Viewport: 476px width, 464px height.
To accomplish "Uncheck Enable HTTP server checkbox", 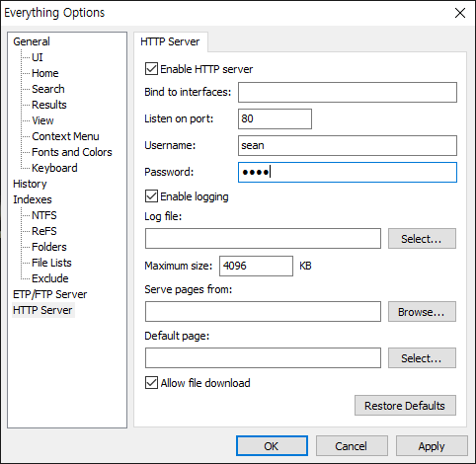I will [151, 69].
